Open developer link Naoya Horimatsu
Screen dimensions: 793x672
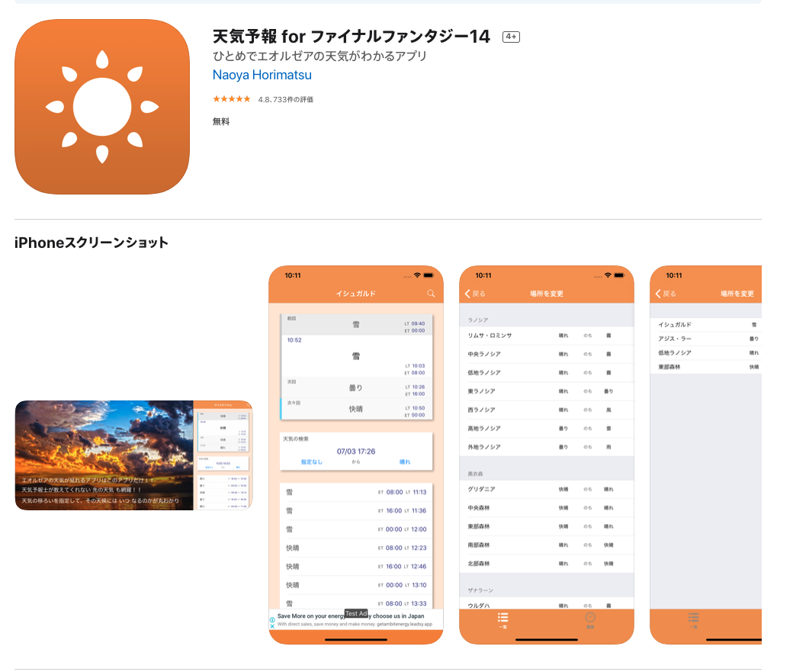coord(262,75)
